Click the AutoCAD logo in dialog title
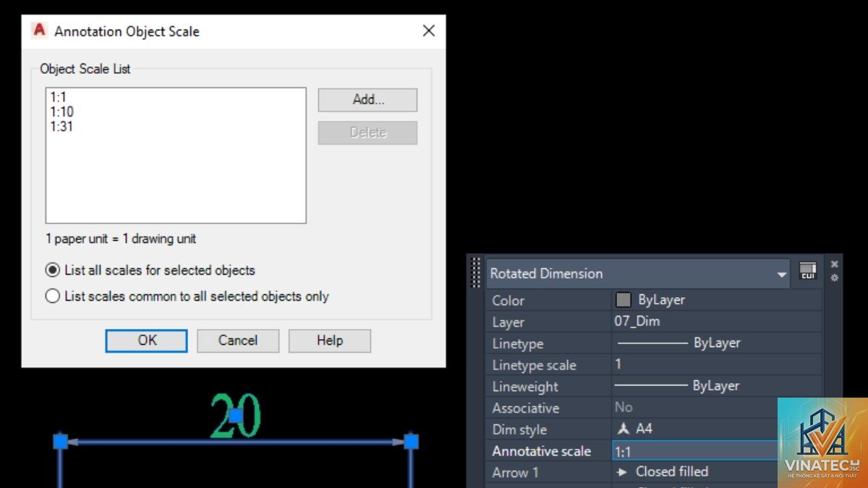868x488 pixels. pos(39,30)
